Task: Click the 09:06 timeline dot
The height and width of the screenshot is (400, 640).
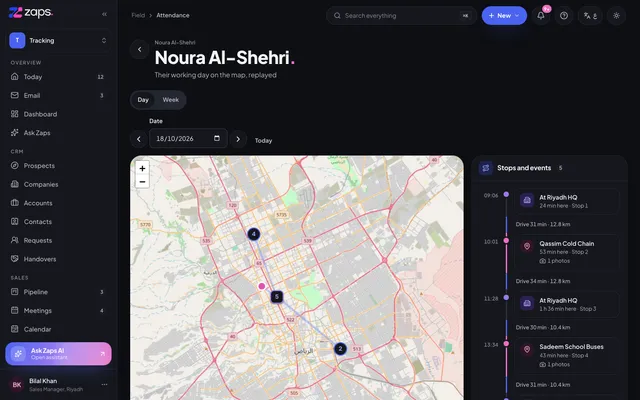Action: [x=506, y=194]
